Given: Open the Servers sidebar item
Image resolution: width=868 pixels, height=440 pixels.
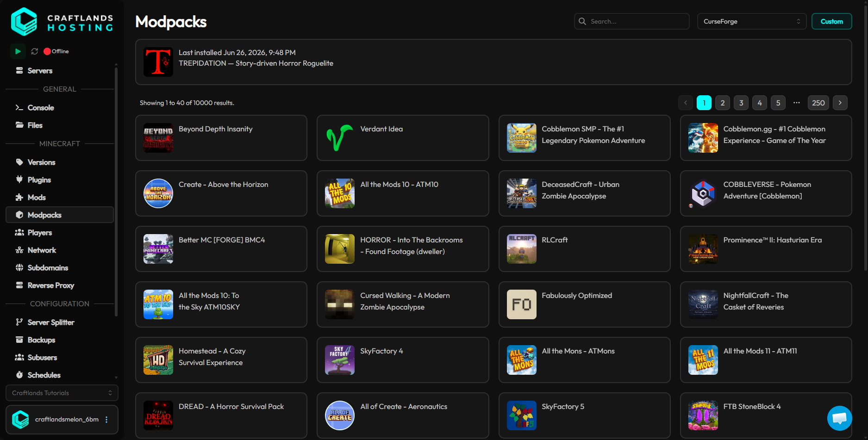Looking at the screenshot, I should pos(60,71).
